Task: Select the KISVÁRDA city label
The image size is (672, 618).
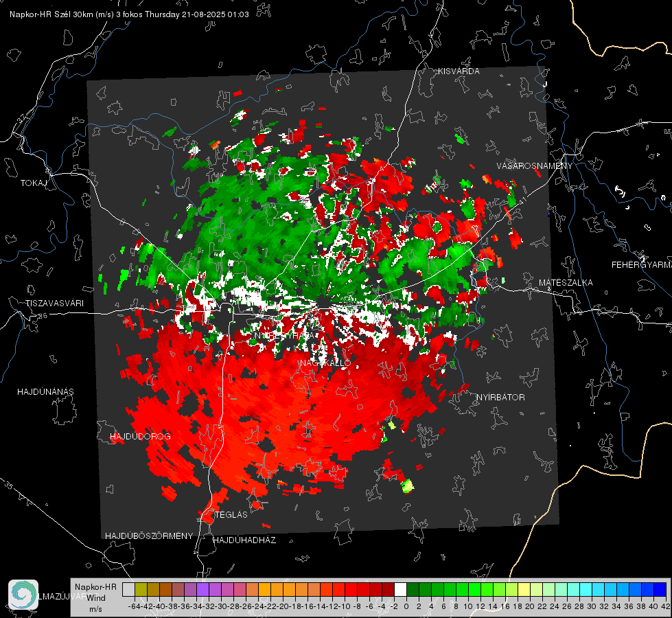Action: (x=459, y=71)
